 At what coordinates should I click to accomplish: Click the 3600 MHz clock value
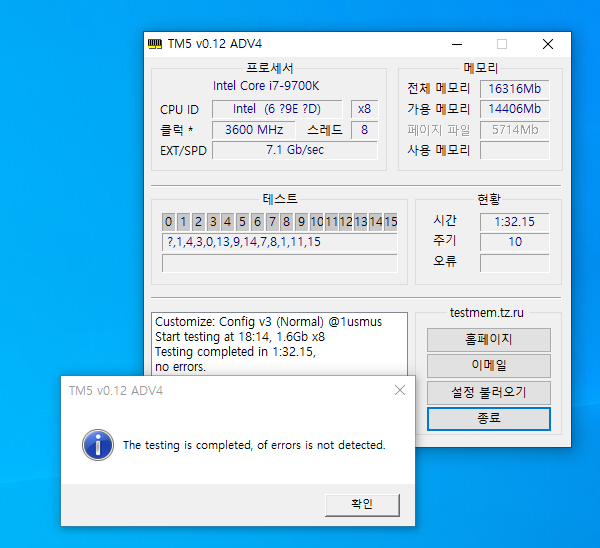coord(254,130)
